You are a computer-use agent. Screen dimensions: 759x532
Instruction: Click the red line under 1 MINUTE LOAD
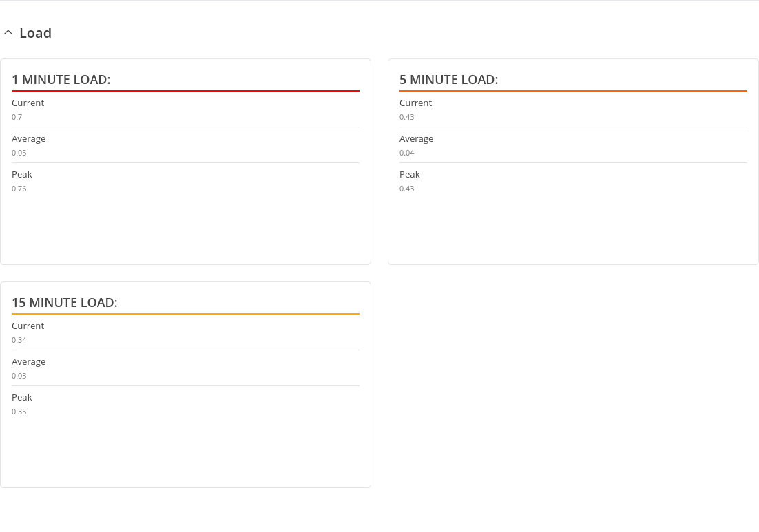[x=185, y=91]
